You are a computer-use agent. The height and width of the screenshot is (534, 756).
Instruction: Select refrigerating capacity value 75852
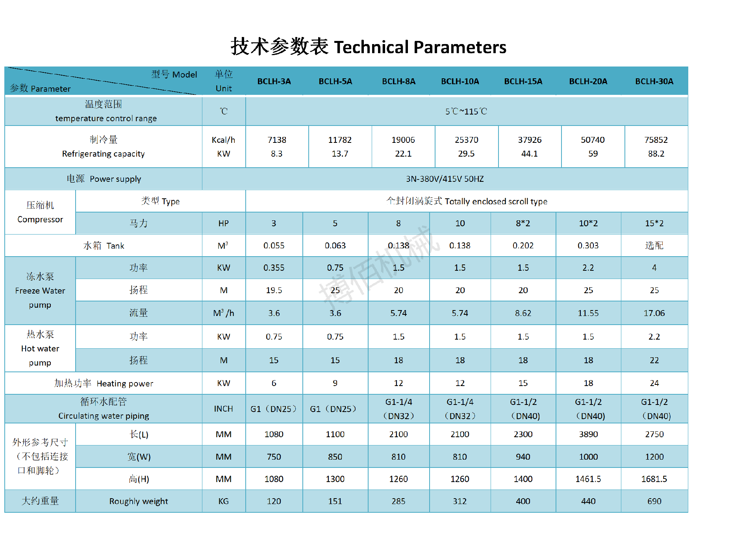pyautogui.click(x=656, y=140)
